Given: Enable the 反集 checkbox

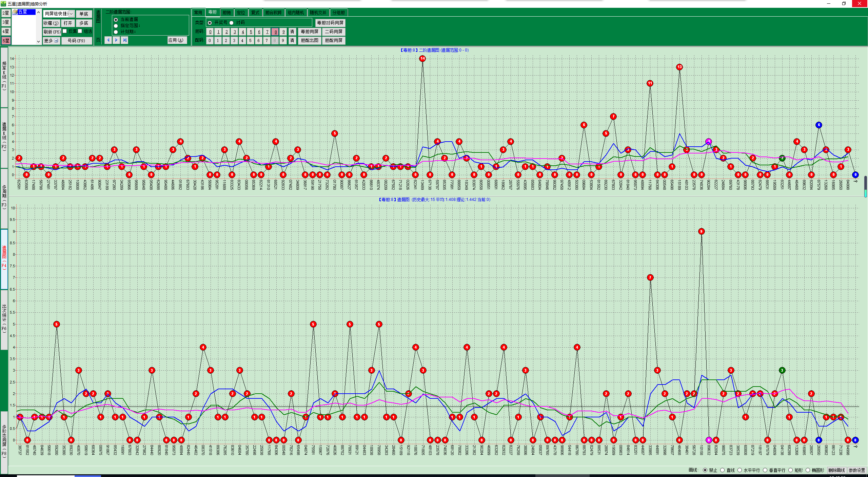Looking at the screenshot, I should pyautogui.click(x=65, y=31).
